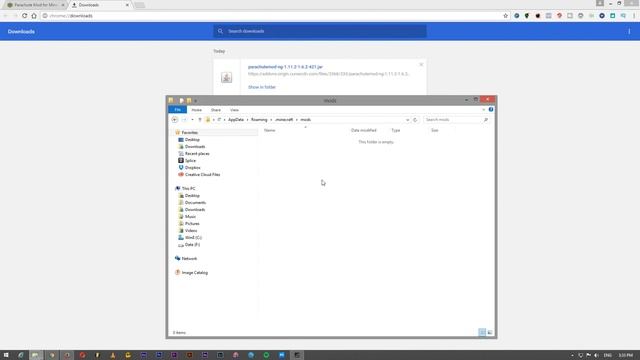The image size is (640, 360).
Task: Adjust volume from system tray
Action: click(597, 356)
